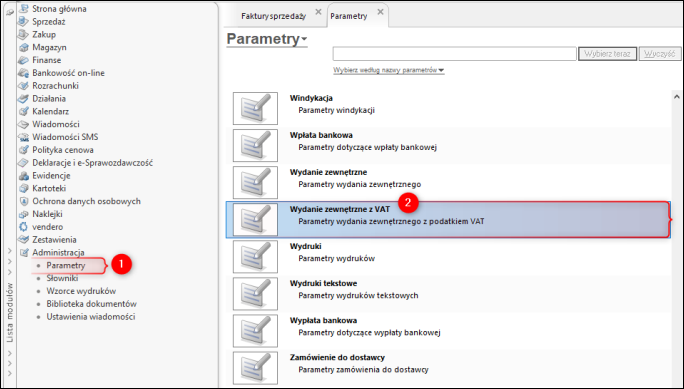
Task: Open Deklaracje i e-Sprawozdawczość icon
Action: click(23, 163)
